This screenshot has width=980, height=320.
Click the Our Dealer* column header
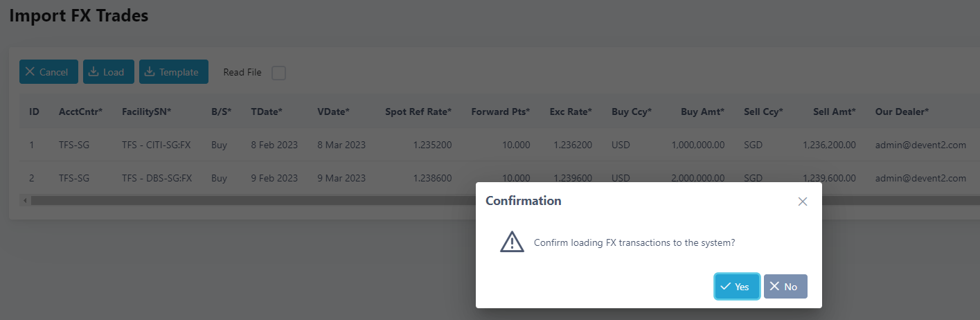click(902, 112)
